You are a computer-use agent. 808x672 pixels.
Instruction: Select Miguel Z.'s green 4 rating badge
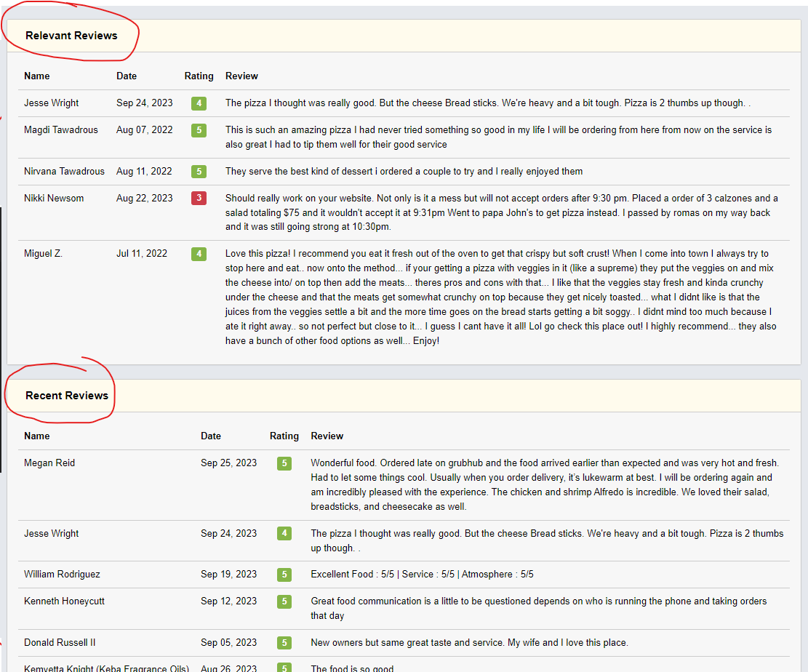coord(199,254)
